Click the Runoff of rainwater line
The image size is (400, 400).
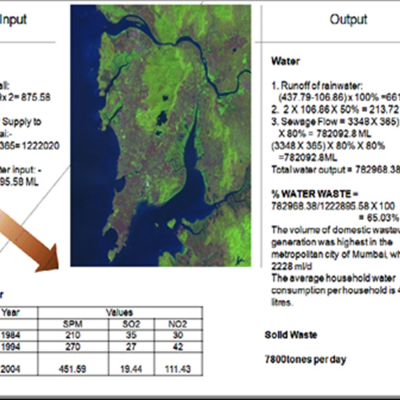point(317,86)
